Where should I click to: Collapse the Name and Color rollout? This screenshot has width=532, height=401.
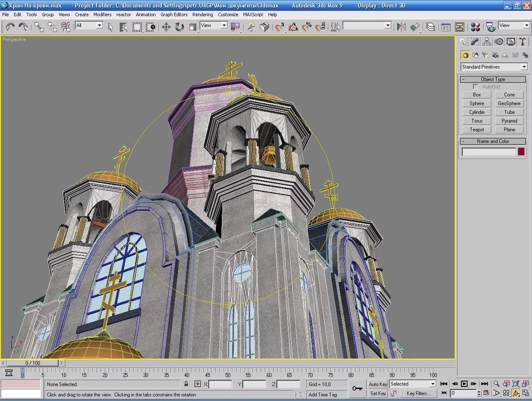(493, 141)
